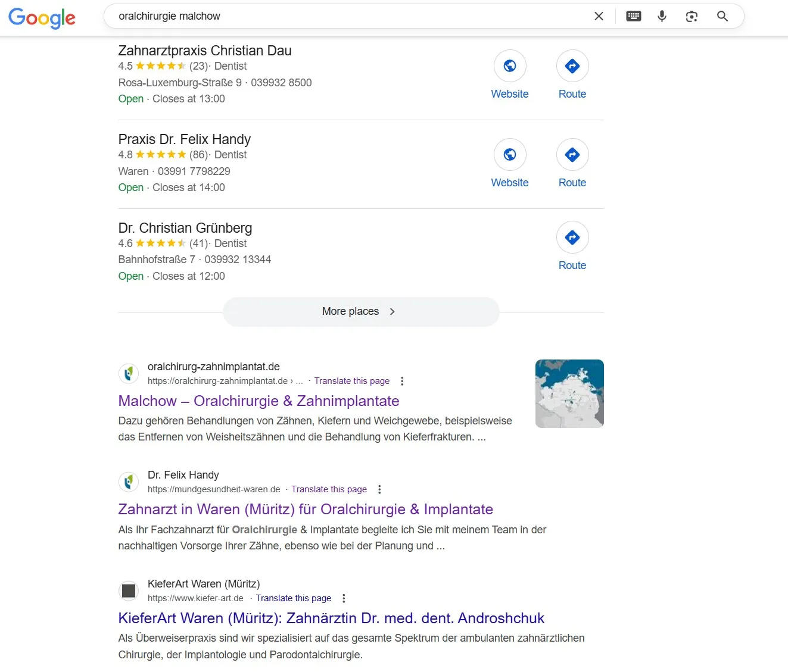788x672 pixels.
Task: Open Route icon for Zahnarztpraxis Christian Dau
Action: [x=572, y=66]
